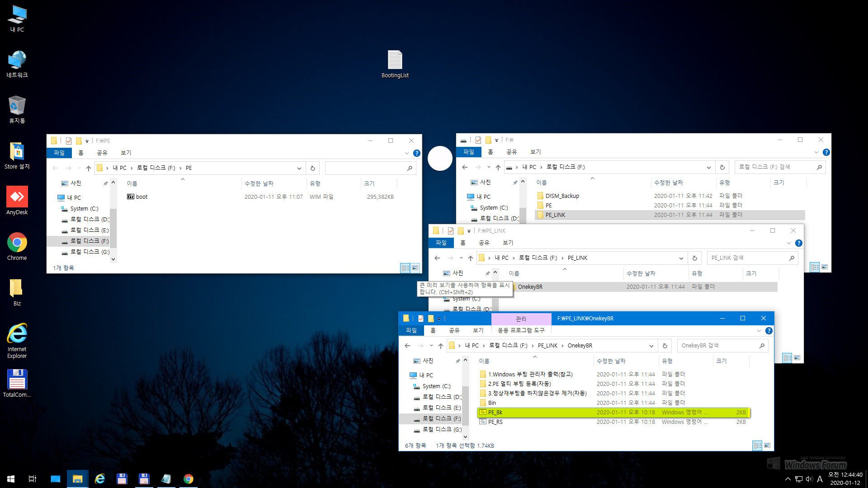Click the 로컬 디스크 (F:) 검색 search box
The height and width of the screenshot is (488, 868).
pyautogui.click(x=780, y=167)
